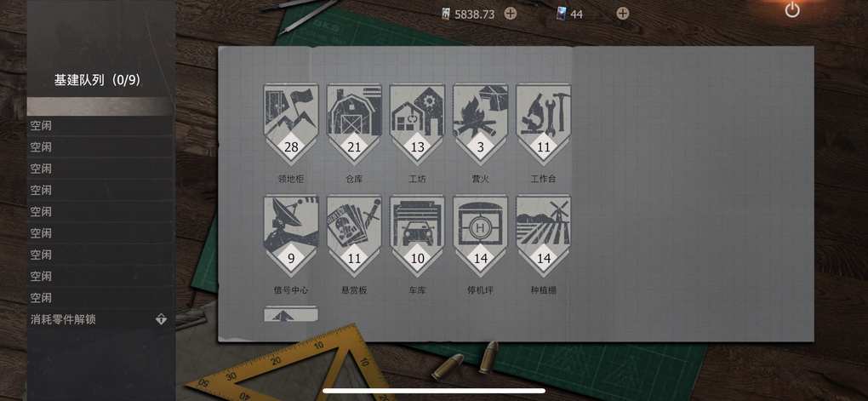The height and width of the screenshot is (401, 868).
Task: Select the 仓库 warehouse icon
Action: [x=354, y=124]
